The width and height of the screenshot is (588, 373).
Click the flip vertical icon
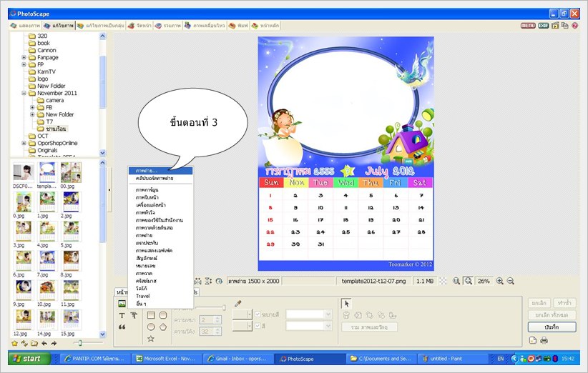point(208,281)
